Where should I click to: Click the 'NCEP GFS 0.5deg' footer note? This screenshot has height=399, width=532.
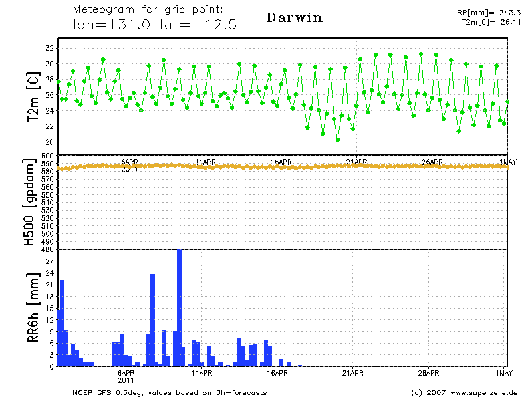tap(170, 392)
